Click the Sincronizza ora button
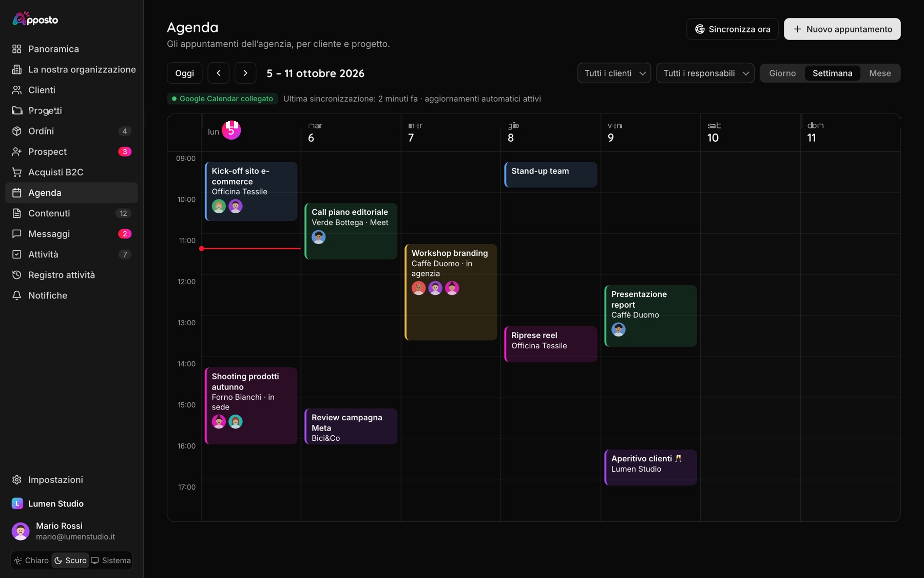Screen dimensions: 924x578 pos(733,29)
